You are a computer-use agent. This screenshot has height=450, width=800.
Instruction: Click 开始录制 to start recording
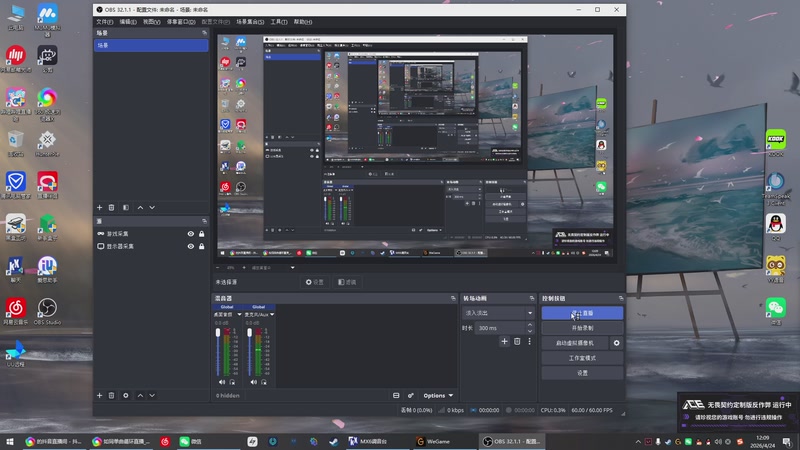tap(582, 328)
